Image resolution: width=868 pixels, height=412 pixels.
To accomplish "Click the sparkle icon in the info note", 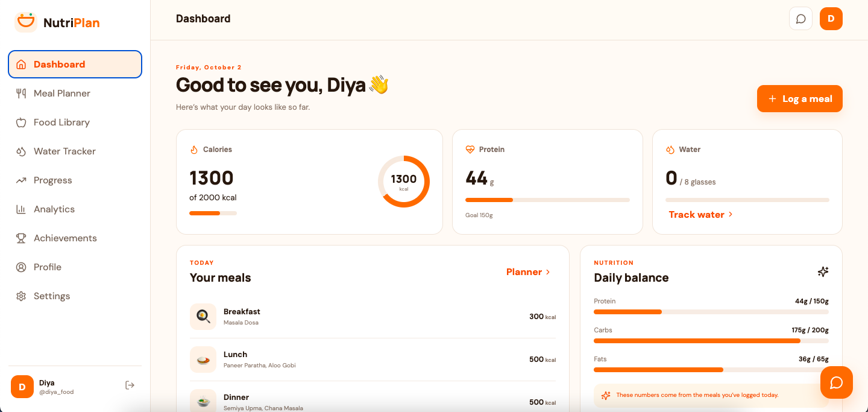I will [606, 395].
